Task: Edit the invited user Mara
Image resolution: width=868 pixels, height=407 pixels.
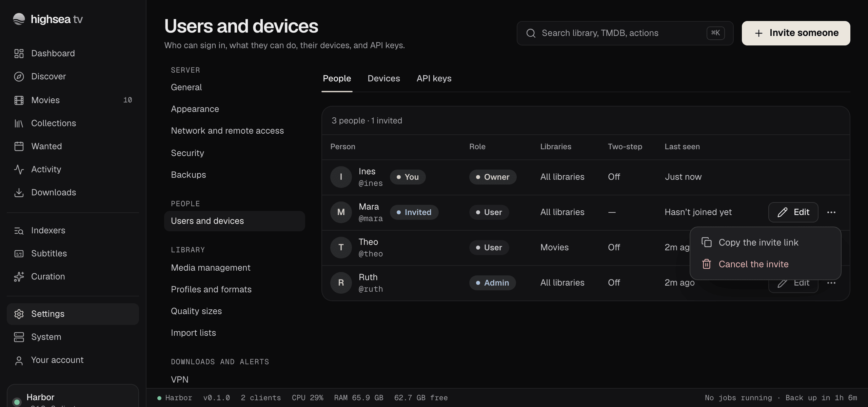Action: (793, 212)
